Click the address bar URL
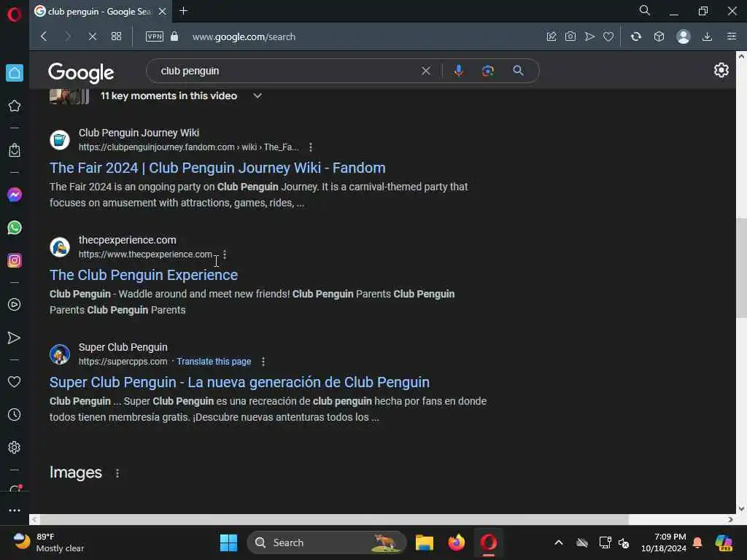 pyautogui.click(x=244, y=36)
